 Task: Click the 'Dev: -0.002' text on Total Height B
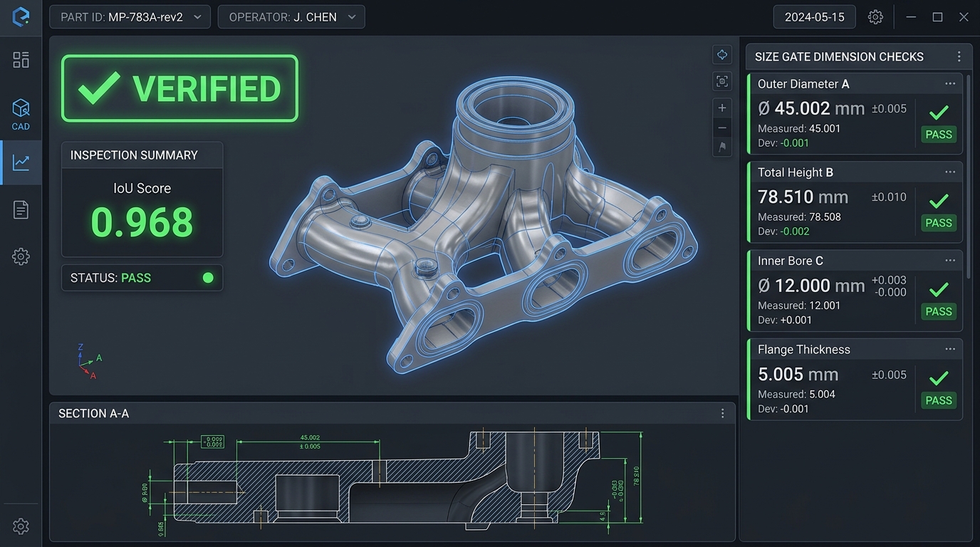(x=783, y=231)
